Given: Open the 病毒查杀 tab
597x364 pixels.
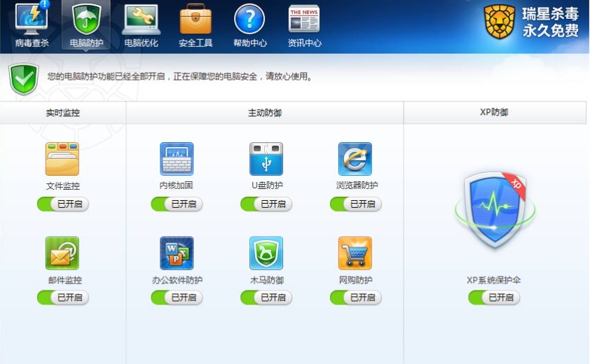Looking at the screenshot, I should point(32,25).
